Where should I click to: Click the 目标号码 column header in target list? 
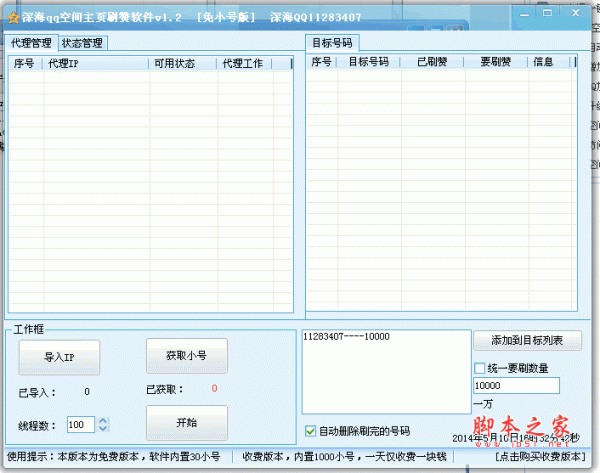368,62
